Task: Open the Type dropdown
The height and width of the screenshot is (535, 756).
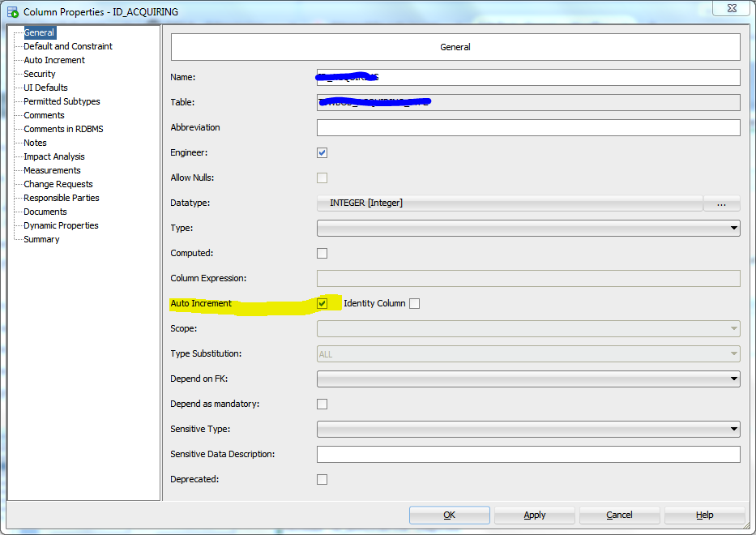Action: (733, 228)
